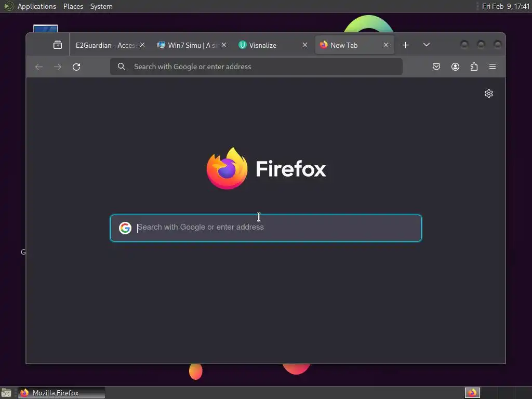The width and height of the screenshot is (532, 399).
Task: Go forward one page
Action: pos(58,67)
